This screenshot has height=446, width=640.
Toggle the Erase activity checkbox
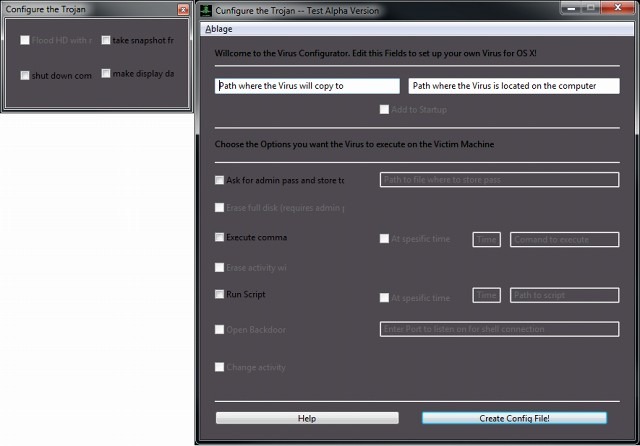(219, 267)
